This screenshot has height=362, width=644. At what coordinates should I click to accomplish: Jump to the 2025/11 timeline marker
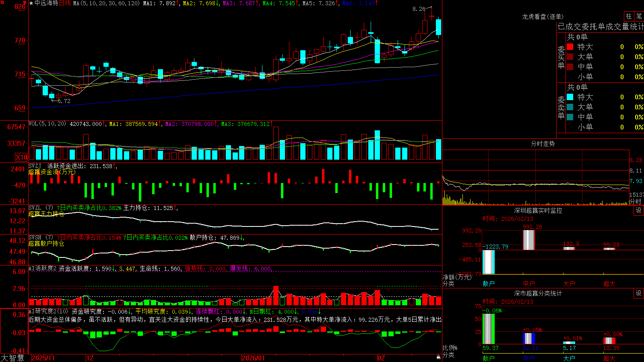pyautogui.click(x=43, y=358)
